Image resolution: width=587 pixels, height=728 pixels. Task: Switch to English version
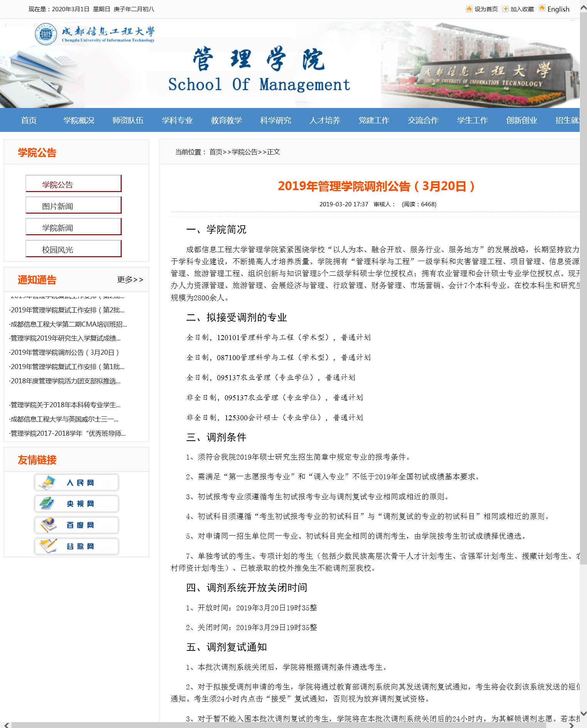tap(558, 9)
